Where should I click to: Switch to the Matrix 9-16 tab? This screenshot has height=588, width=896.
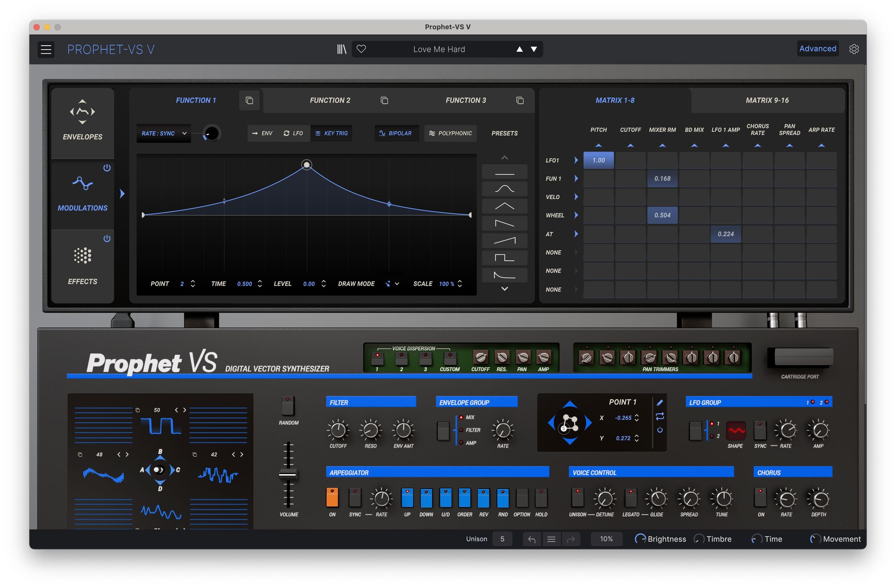tap(767, 101)
